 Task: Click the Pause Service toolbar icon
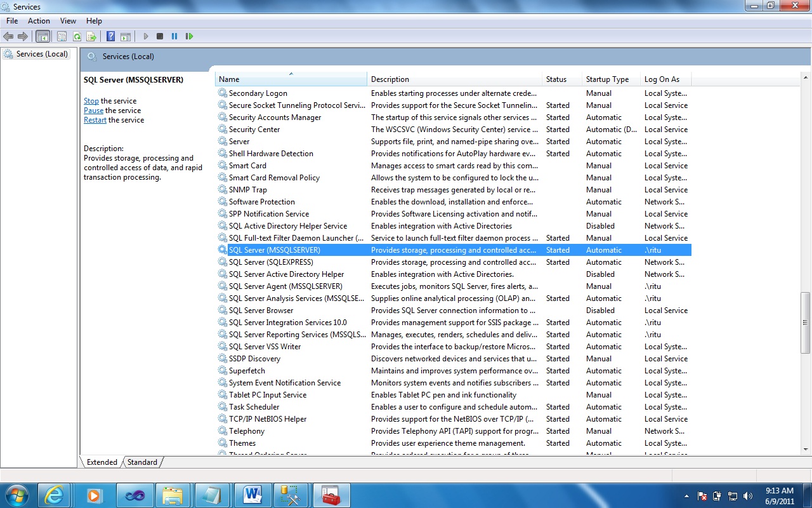[174, 36]
